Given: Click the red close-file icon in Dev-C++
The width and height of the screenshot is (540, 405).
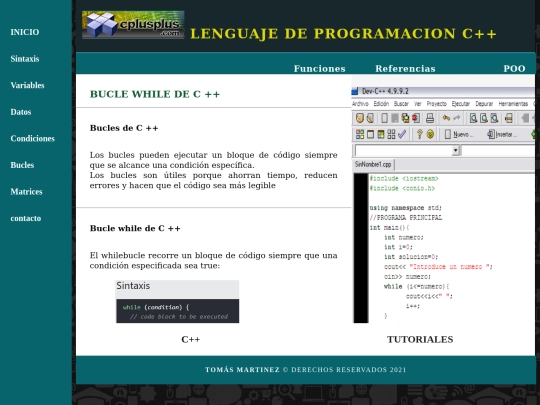Looking at the screenshot, I should click(416, 118).
